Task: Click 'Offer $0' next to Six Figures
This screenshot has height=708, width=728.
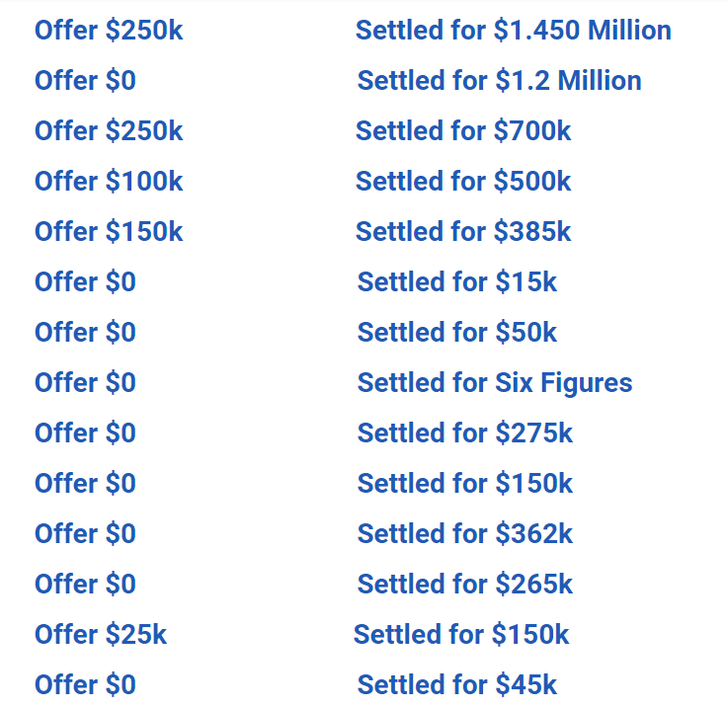Action: [x=85, y=383]
